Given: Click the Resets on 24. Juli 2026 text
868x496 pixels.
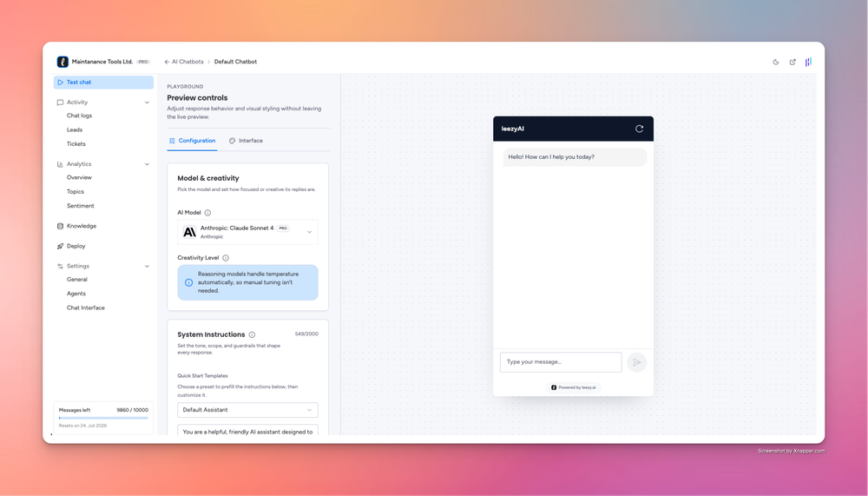Looking at the screenshot, I should [x=83, y=426].
